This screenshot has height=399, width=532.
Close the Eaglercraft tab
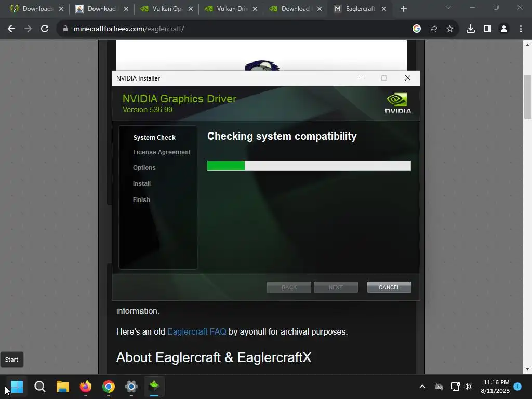tap(384, 9)
